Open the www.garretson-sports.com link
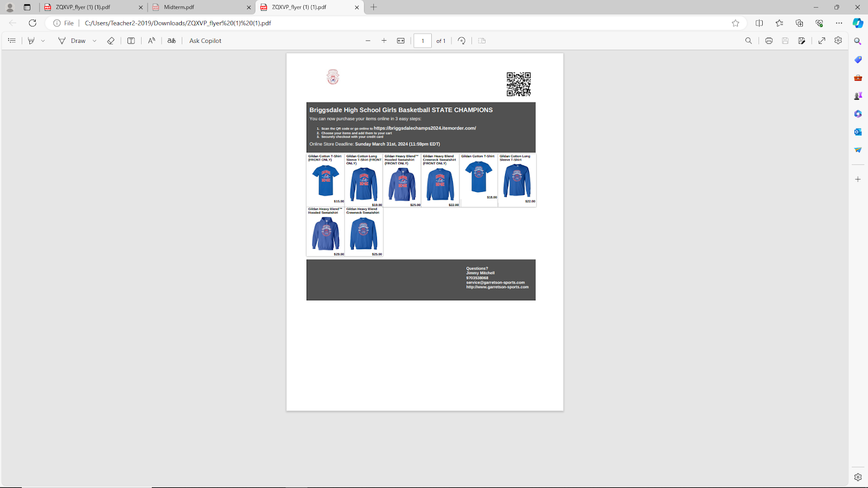The width and height of the screenshot is (868, 488). tap(497, 287)
